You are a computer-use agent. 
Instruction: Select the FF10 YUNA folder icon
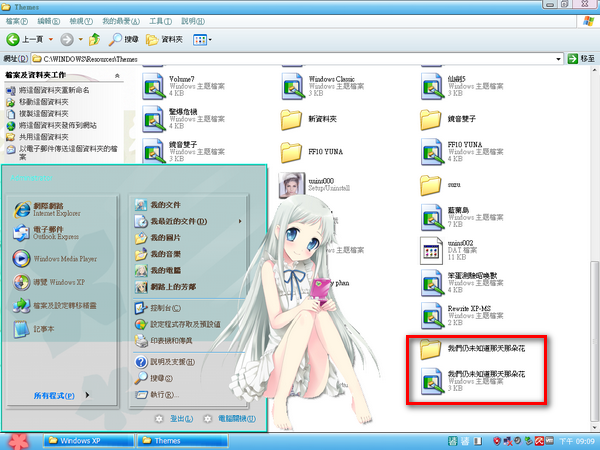point(291,152)
